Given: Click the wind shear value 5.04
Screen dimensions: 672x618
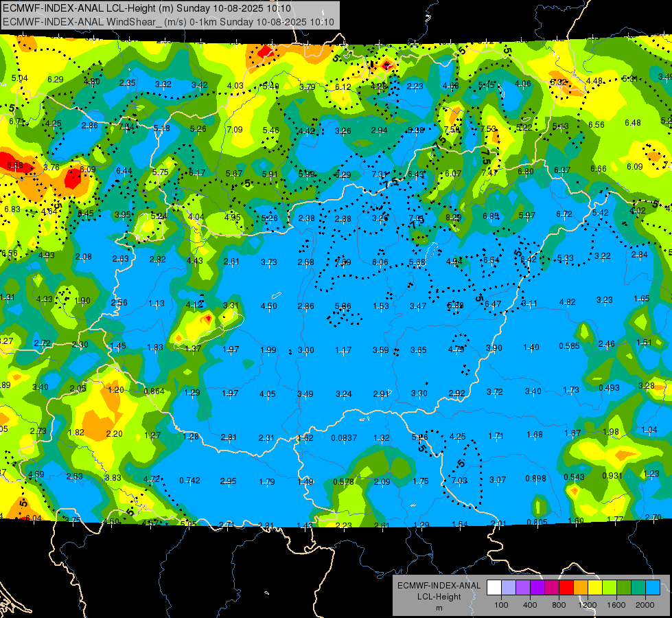Looking at the screenshot, I should coord(20,78).
